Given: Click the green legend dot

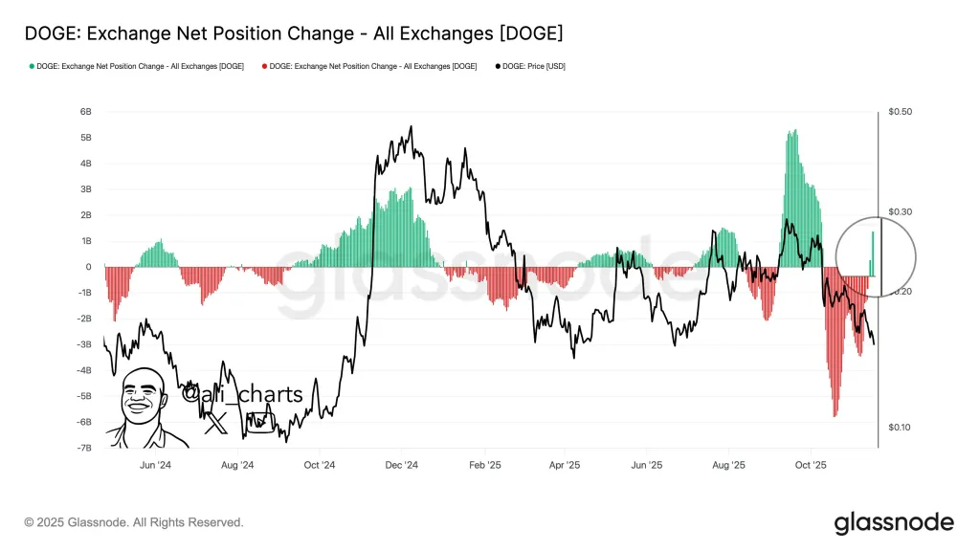Looking at the screenshot, I should click(33, 66).
